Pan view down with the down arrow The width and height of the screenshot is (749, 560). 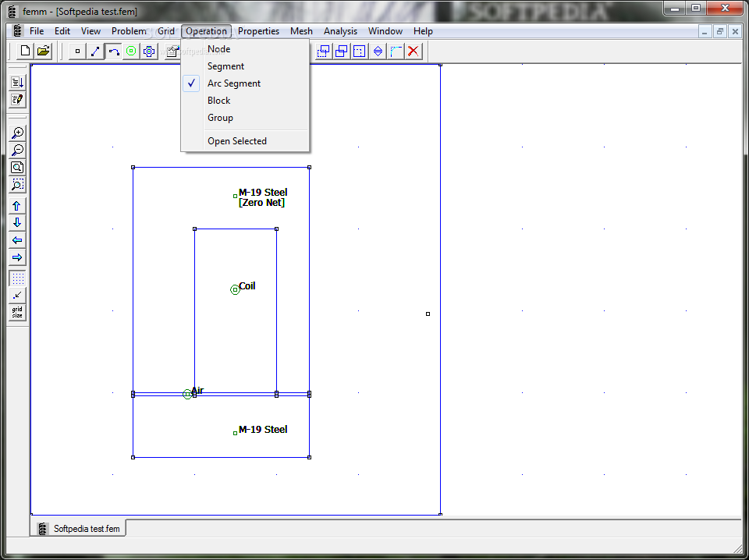(x=17, y=223)
